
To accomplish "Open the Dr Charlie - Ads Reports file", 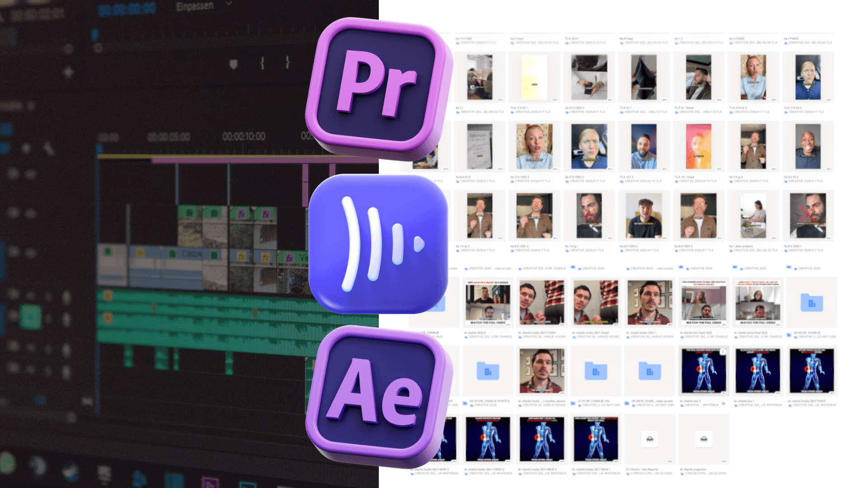I will (x=650, y=439).
